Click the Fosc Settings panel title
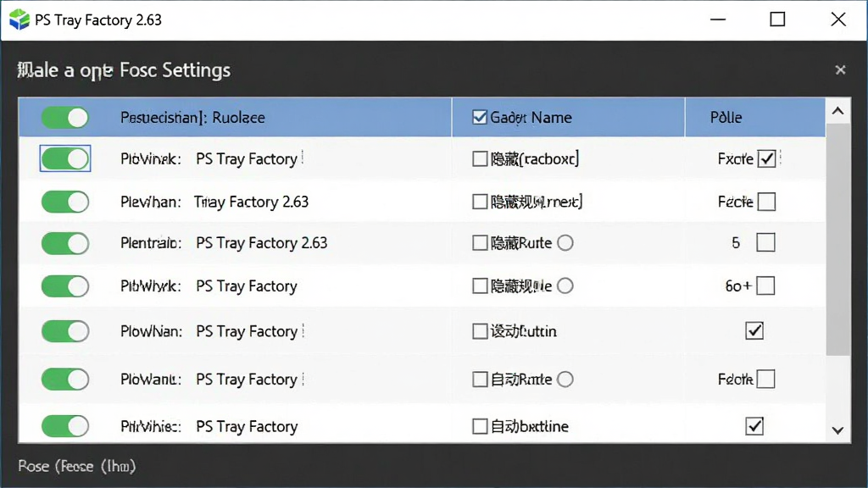Viewport: 868px width, 488px height. click(x=124, y=70)
